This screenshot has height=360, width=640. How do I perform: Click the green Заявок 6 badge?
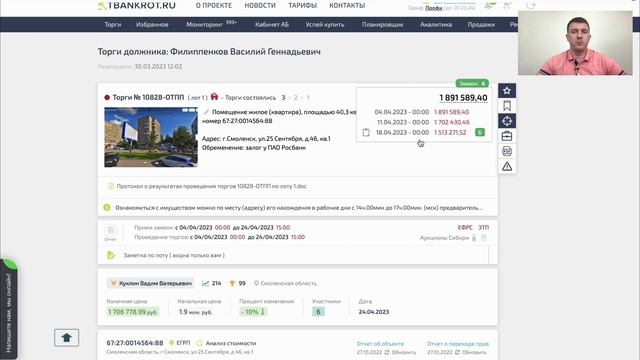(x=472, y=83)
